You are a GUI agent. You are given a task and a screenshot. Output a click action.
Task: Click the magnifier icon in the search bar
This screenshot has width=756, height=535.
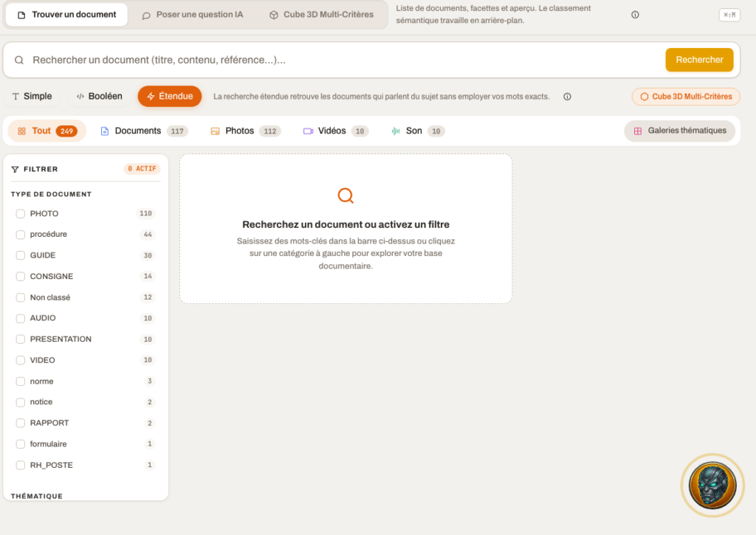18,61
